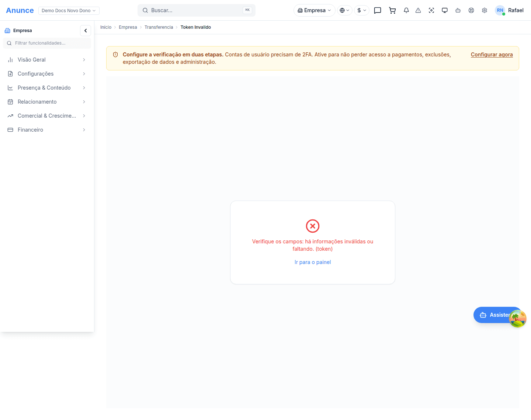Click the Ir para o painel link
This screenshot has height=420, width=531.
(313, 262)
